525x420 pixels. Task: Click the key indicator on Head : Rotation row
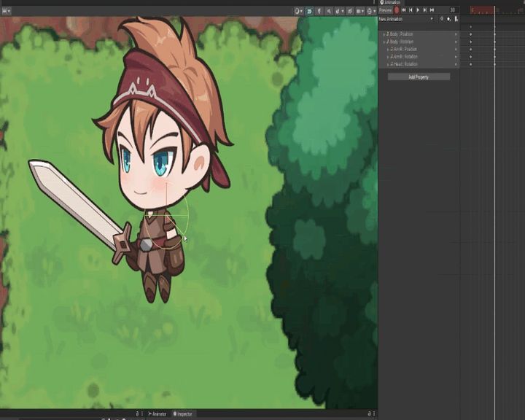456,64
